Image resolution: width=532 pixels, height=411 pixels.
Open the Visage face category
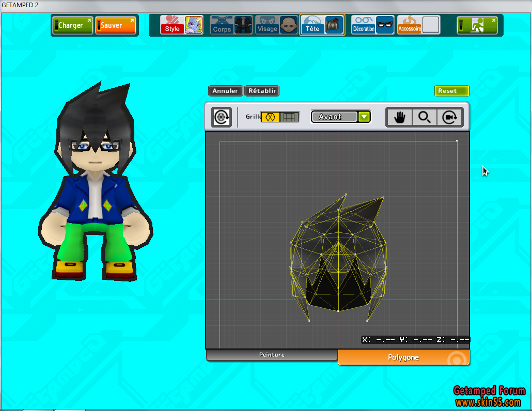coord(268,25)
